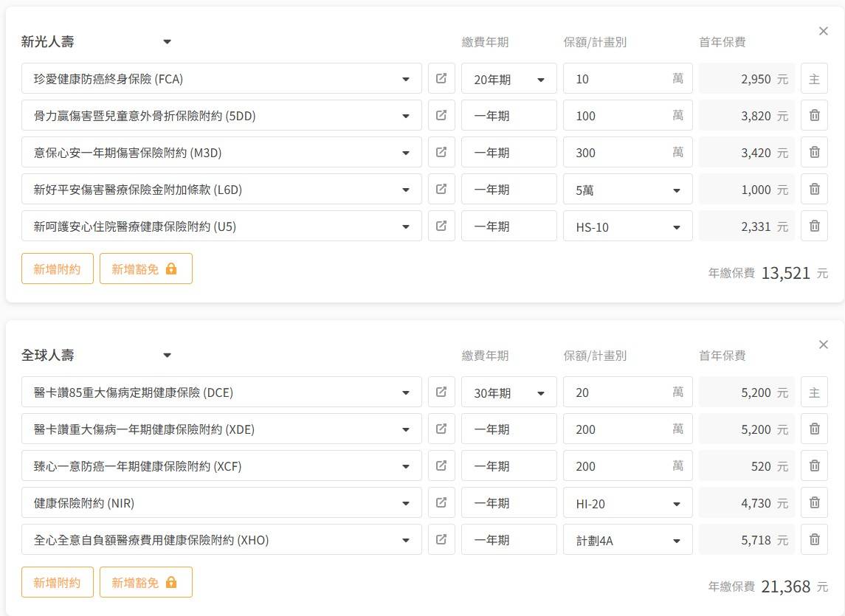This screenshot has width=845, height=616.
Task: Delete the 骨力贏傷害暨兒童意外骨折保險附約 (5DD) rider
Action: 814,115
